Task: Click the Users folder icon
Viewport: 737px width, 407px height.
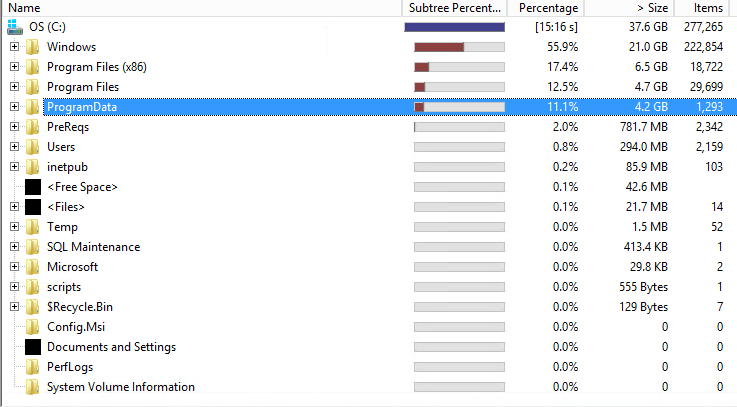Action: [x=33, y=147]
